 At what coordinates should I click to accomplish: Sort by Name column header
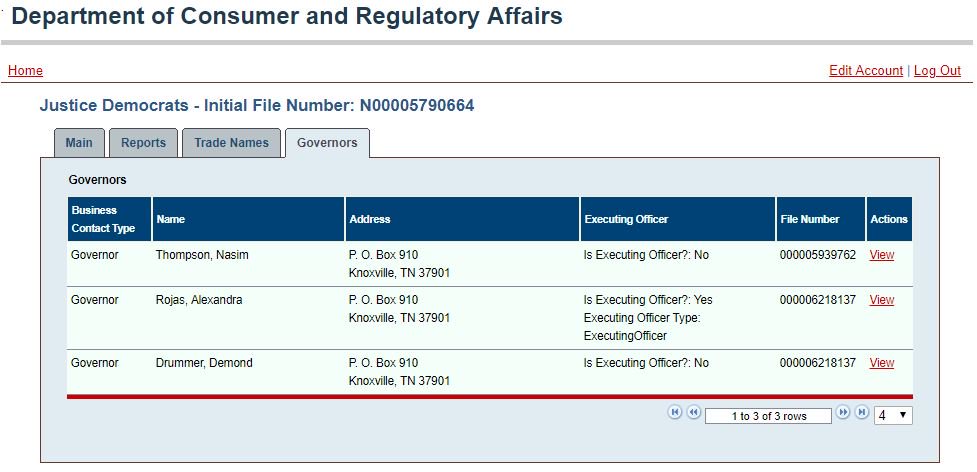coord(171,219)
